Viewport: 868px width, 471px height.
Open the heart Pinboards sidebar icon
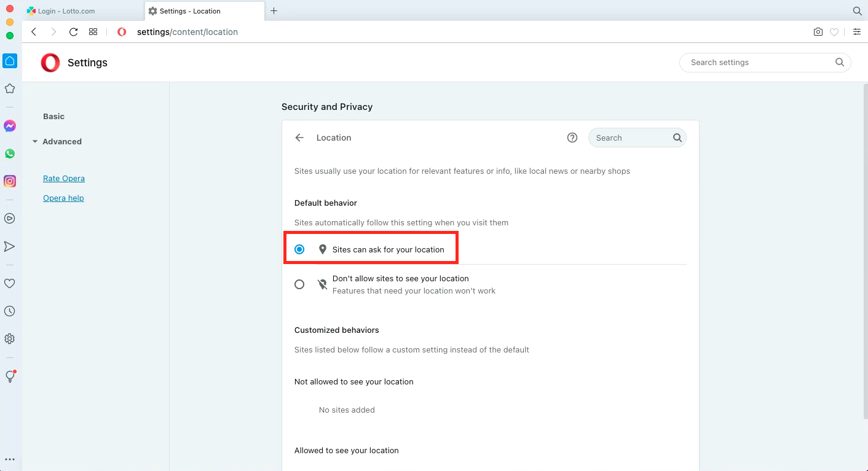(10, 284)
